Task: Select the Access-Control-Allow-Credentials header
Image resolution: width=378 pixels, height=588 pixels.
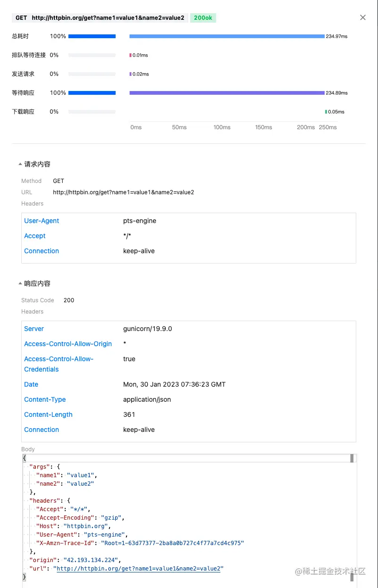Action: click(59, 364)
